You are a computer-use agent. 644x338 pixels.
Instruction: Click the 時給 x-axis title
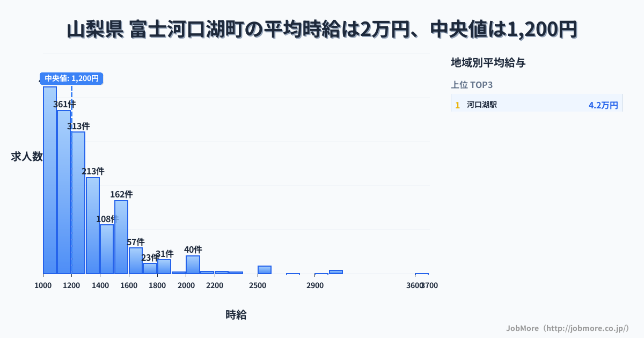(x=236, y=315)
